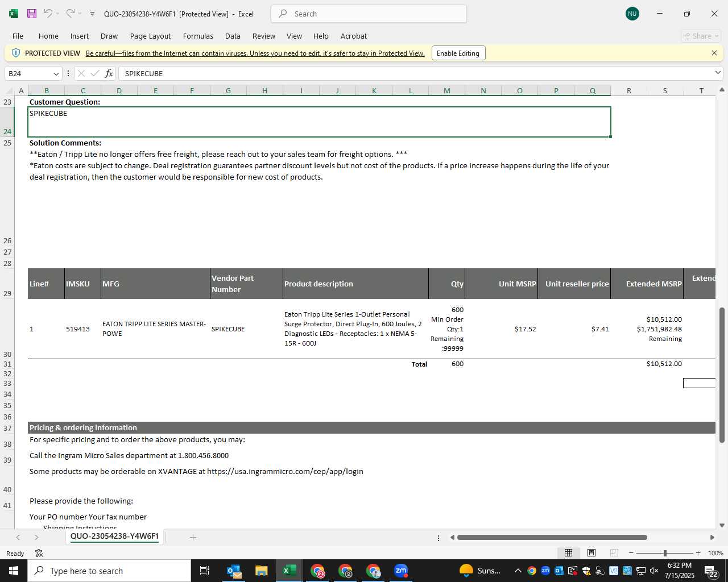
Task: Open the Page Layout tab
Action: click(x=150, y=36)
